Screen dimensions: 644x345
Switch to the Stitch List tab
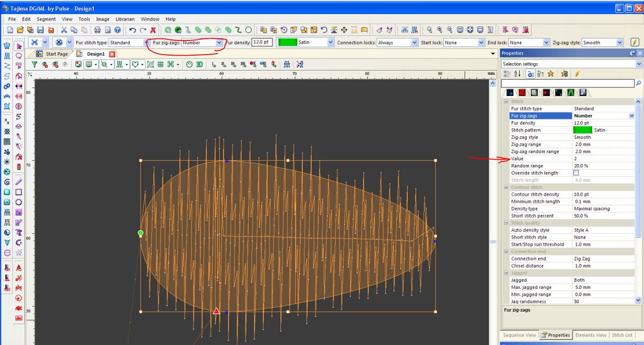[x=623, y=335]
